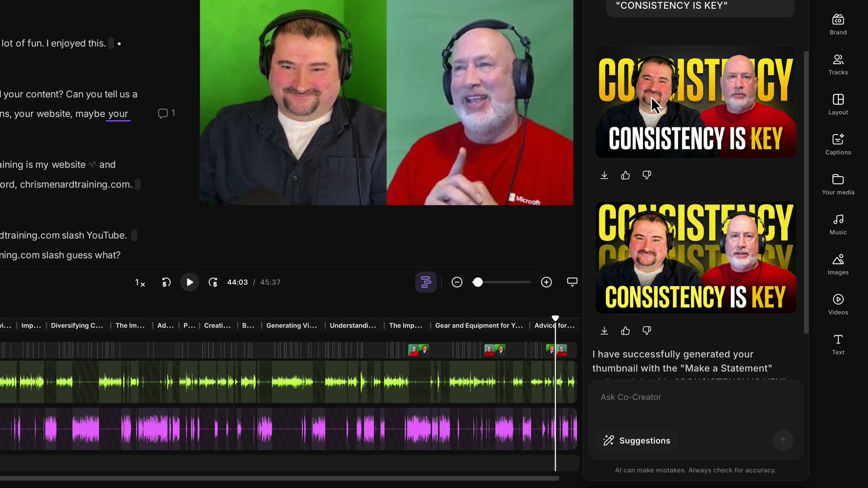Download the first generated thumbnail
Image resolution: width=868 pixels, height=488 pixels.
point(604,175)
